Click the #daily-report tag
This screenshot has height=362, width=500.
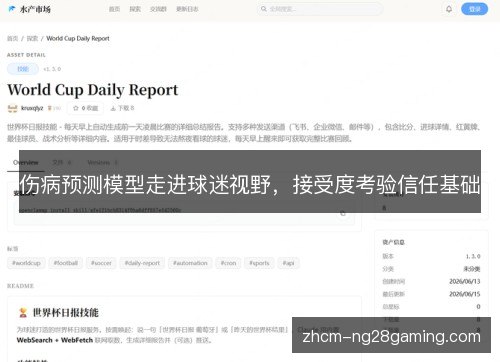142,263
